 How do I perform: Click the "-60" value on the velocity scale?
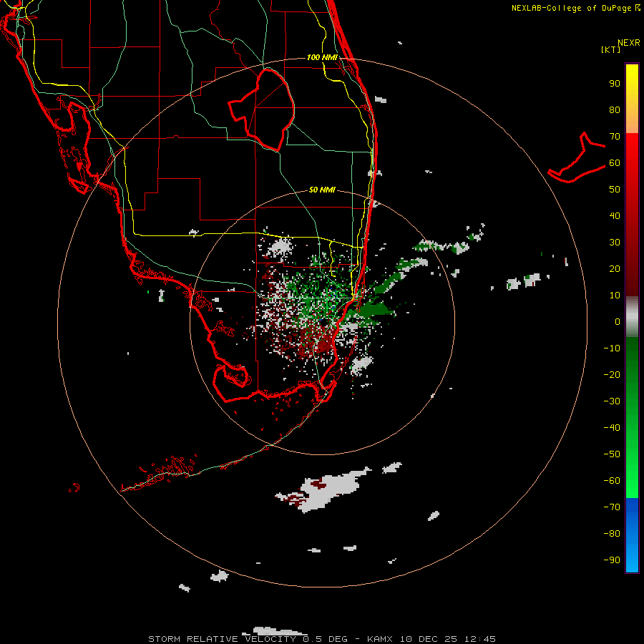click(x=612, y=481)
